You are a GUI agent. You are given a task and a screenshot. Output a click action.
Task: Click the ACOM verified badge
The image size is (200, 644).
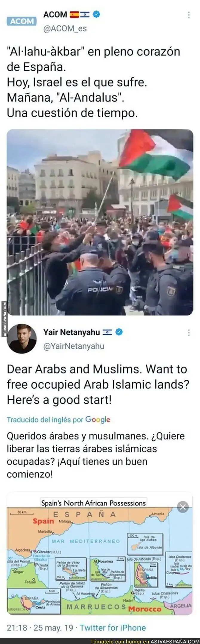(96, 14)
